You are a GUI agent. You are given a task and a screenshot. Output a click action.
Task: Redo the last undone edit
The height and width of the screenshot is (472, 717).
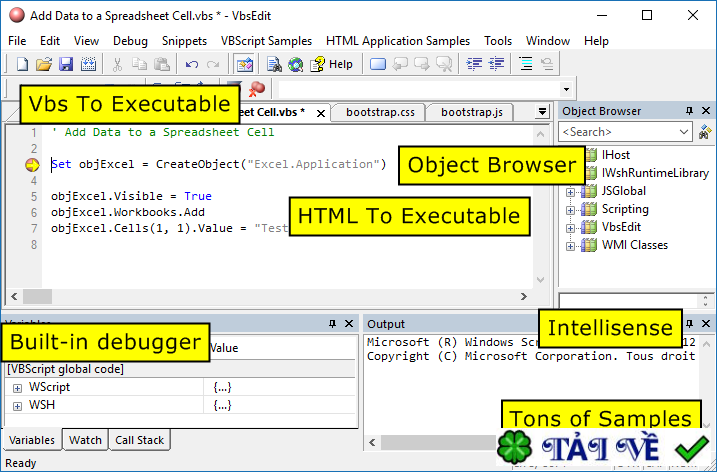pos(213,64)
